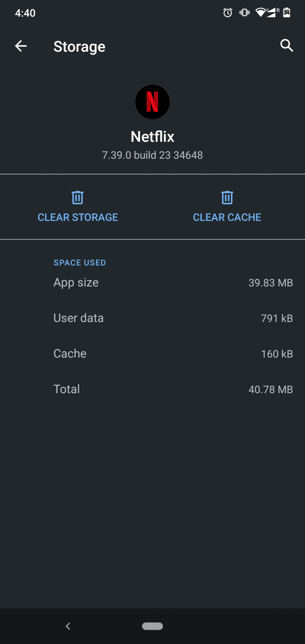This screenshot has height=644, width=305.
Task: Open search with the magnifier icon
Action: coord(286,46)
